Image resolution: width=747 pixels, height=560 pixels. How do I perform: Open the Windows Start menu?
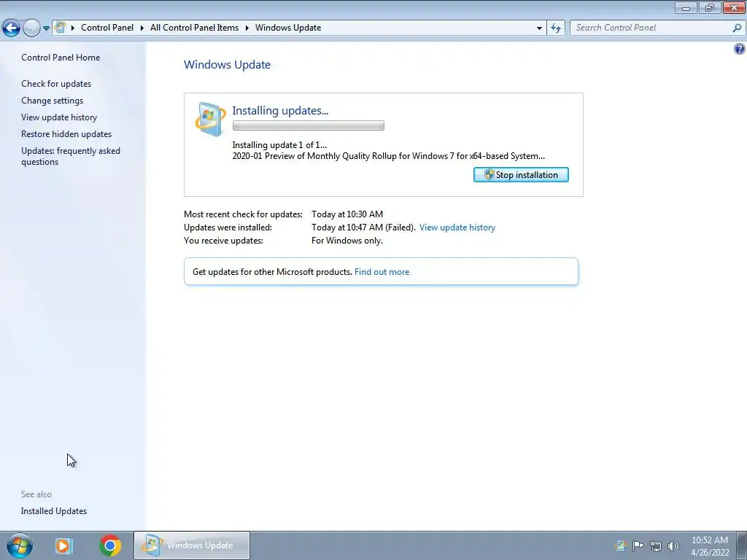click(x=20, y=545)
